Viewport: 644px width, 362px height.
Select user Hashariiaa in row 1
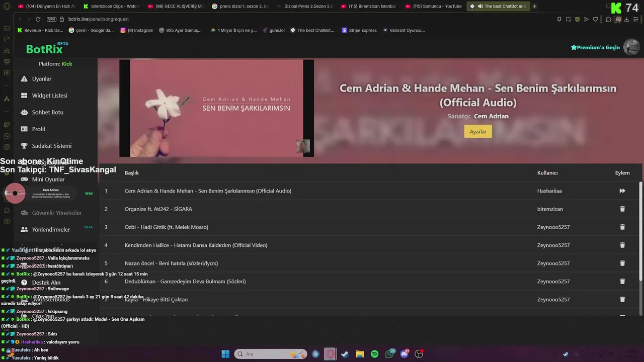tap(549, 191)
